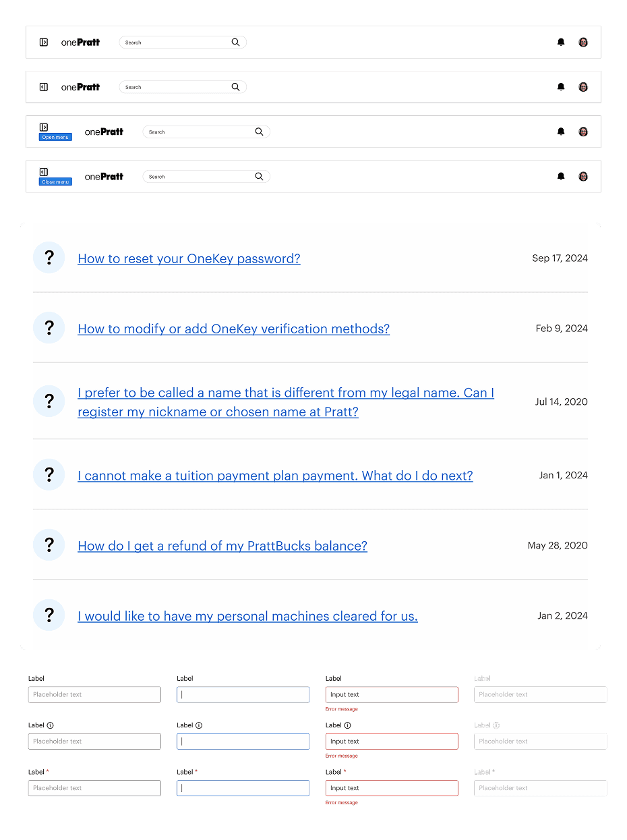627x840 pixels.
Task: Click the search magnifier in the first search bar
Action: [235, 42]
